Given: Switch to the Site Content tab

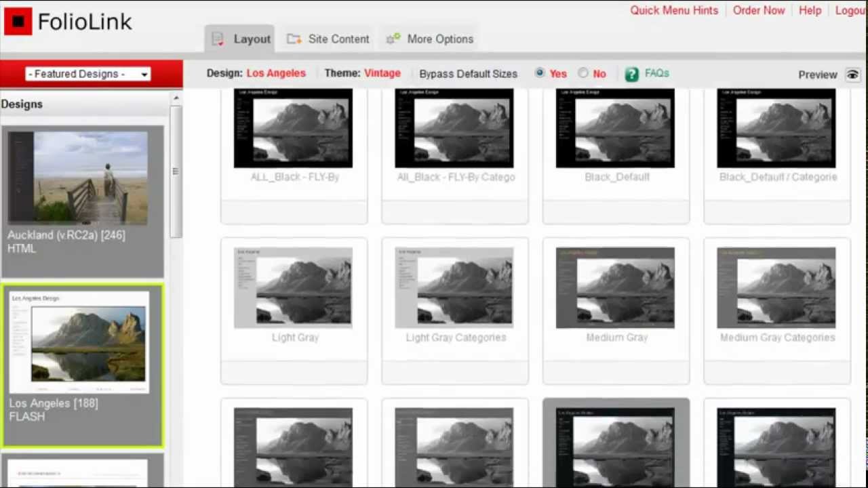Looking at the screenshot, I should (328, 39).
